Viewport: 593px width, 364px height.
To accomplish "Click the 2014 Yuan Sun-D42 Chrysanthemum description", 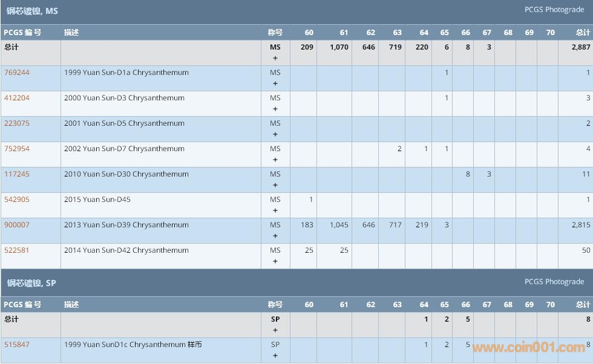I will point(126,250).
